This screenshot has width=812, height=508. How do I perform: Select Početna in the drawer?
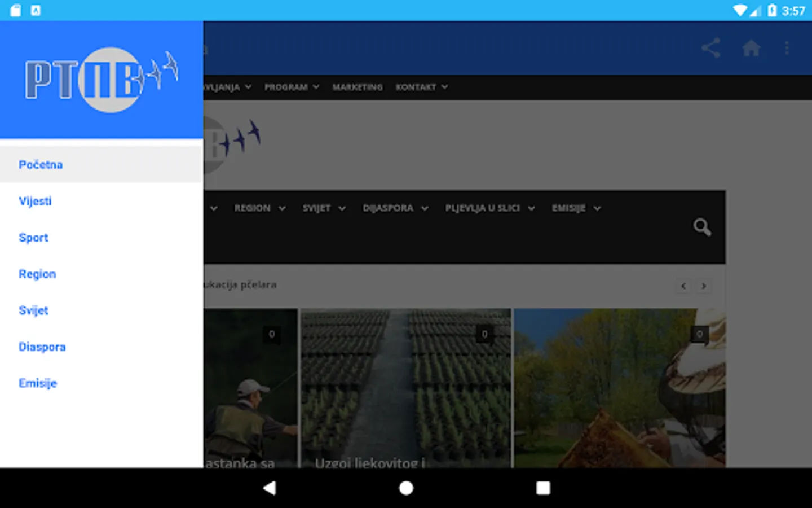pos(101,164)
